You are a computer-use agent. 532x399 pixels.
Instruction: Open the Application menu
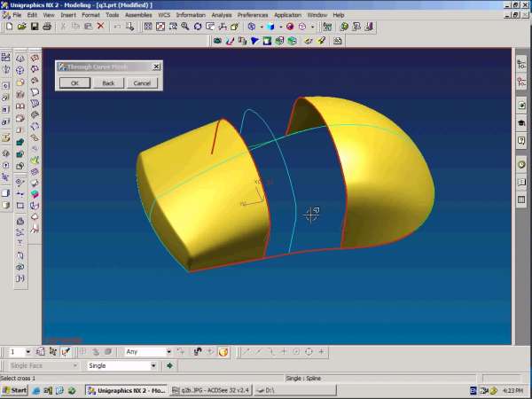(x=287, y=15)
